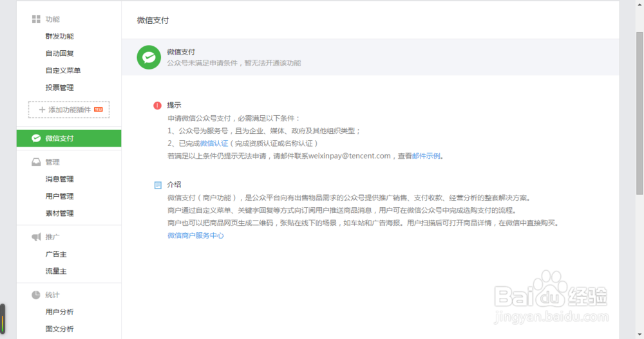Open 群发功能 in the sidebar
The height and width of the screenshot is (339, 644).
pyautogui.click(x=59, y=36)
